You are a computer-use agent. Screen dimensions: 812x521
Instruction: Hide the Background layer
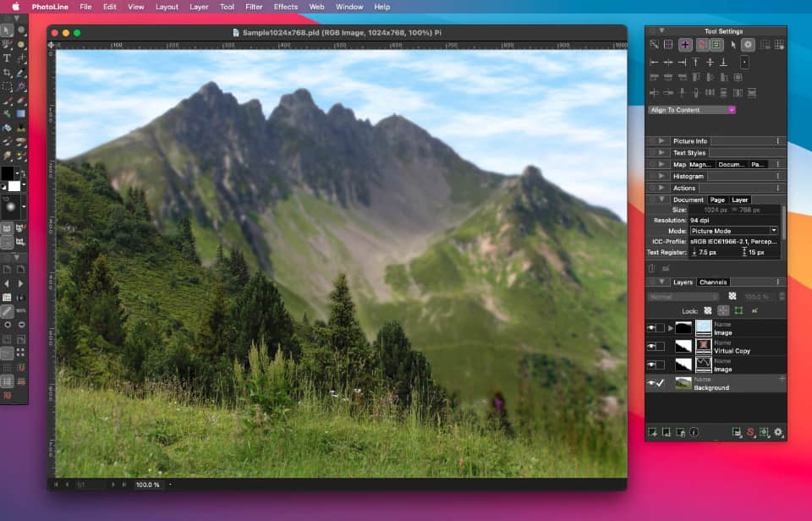pos(653,381)
